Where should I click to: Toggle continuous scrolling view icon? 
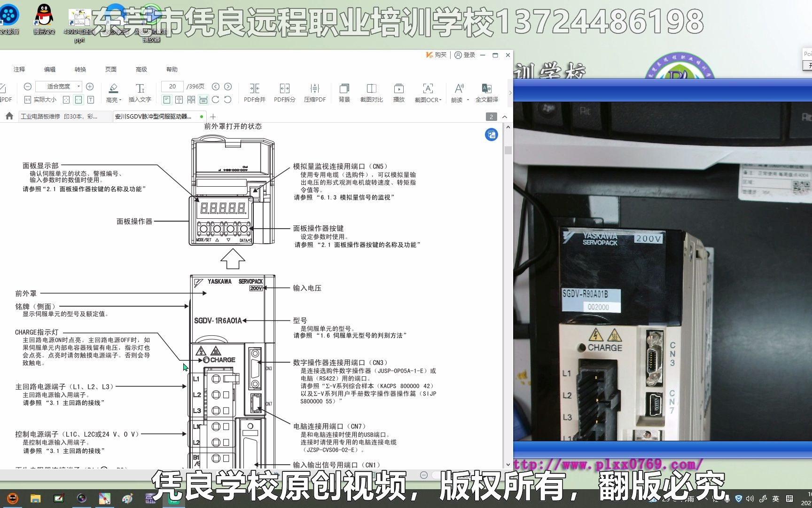[203, 100]
